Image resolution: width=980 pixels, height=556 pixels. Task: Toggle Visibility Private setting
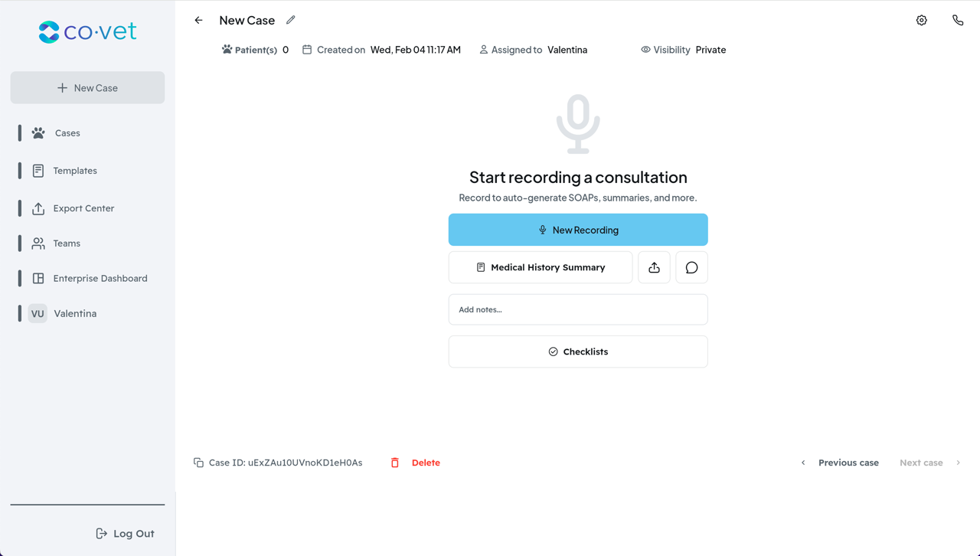click(x=684, y=50)
